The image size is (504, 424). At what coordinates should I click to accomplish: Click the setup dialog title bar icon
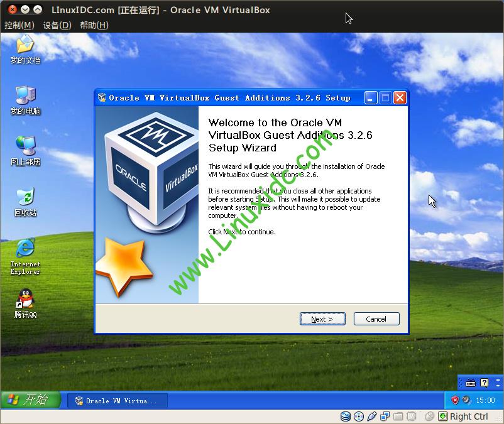click(102, 97)
